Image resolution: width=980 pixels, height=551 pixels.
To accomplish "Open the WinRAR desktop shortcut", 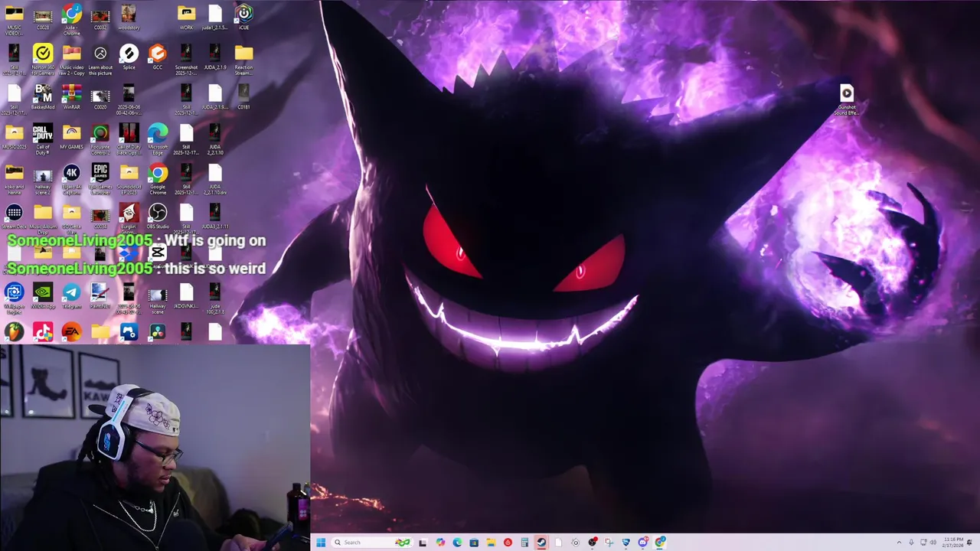I will pos(71,96).
